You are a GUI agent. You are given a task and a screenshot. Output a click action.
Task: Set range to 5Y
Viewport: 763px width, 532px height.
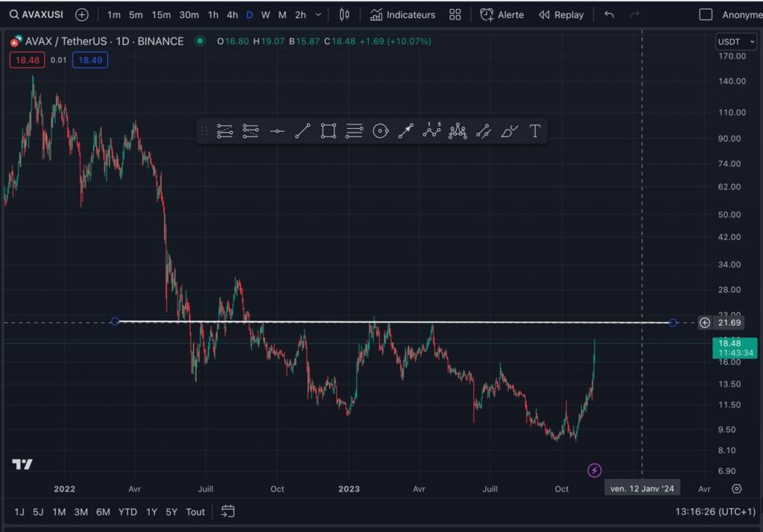click(171, 512)
